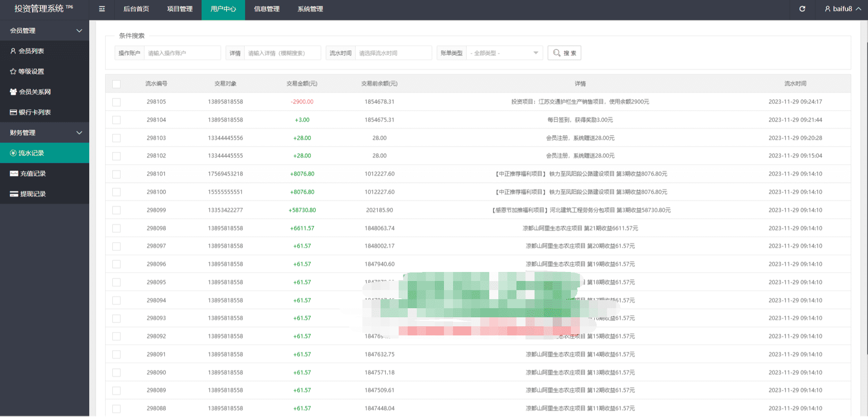Switch to the 系统管理 top tab
The width and height of the screenshot is (868, 417).
click(x=310, y=9)
